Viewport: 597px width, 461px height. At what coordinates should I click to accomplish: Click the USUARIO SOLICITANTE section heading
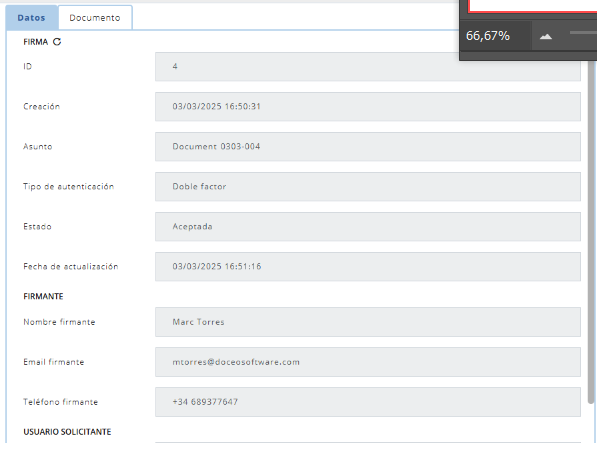point(67,432)
